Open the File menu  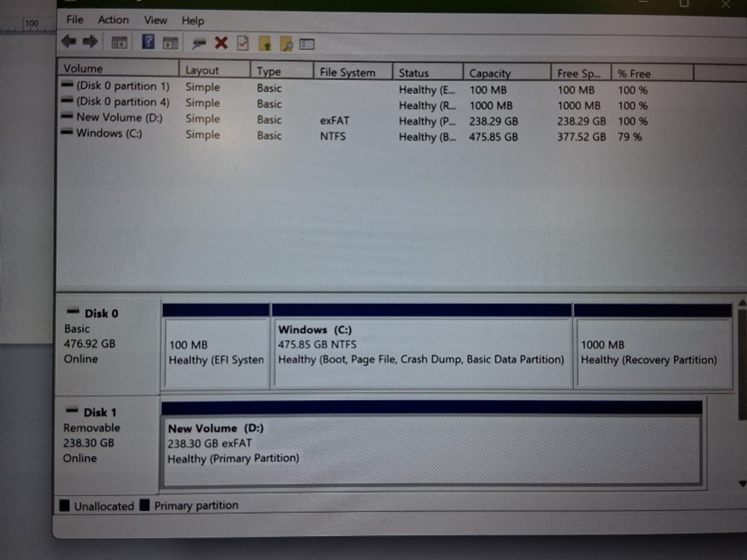coord(75,19)
